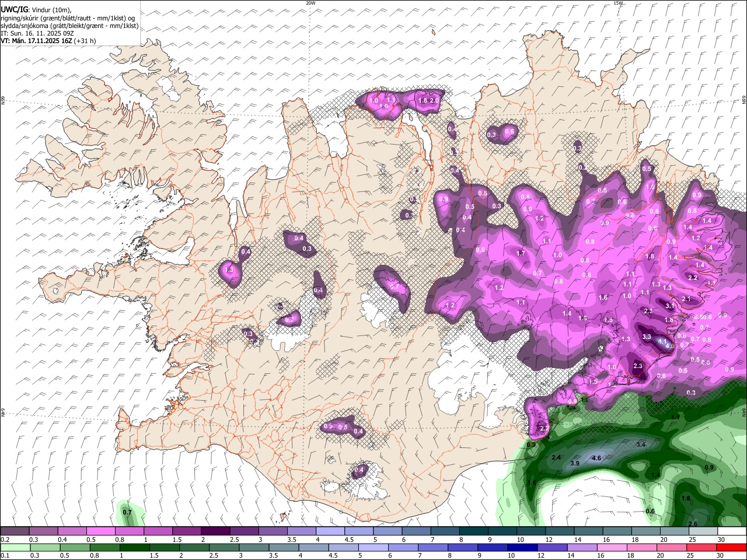
Task: Click the 2.6 value at bottom right edge
Action: coord(693,524)
